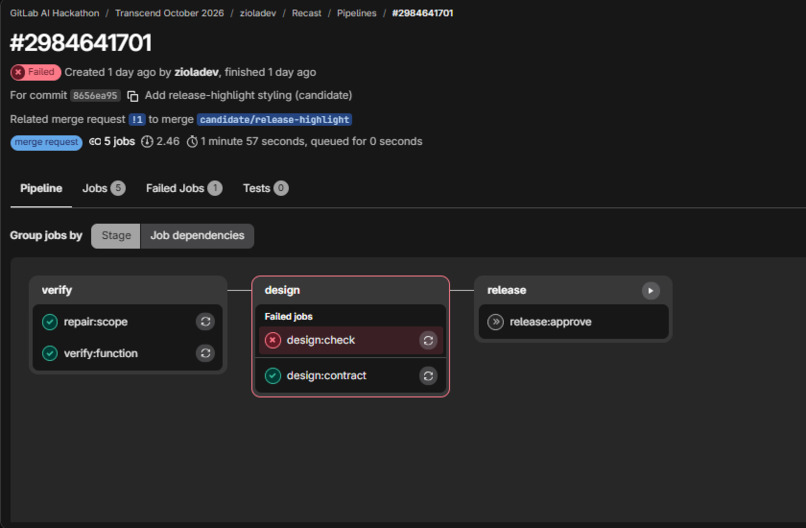Click verify:function passed status icon
The width and height of the screenshot is (806, 528).
50,353
